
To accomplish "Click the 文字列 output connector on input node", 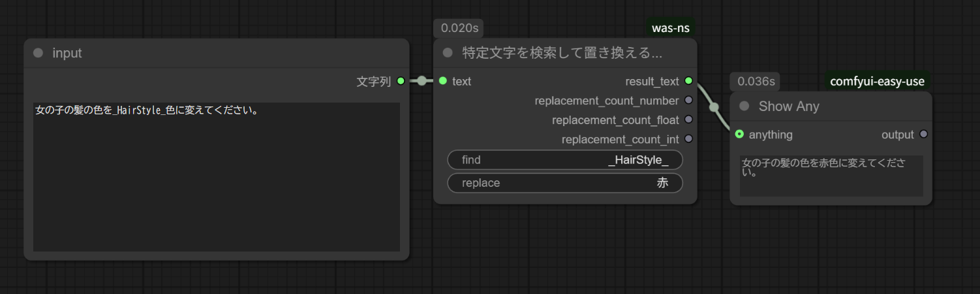I will 401,81.
